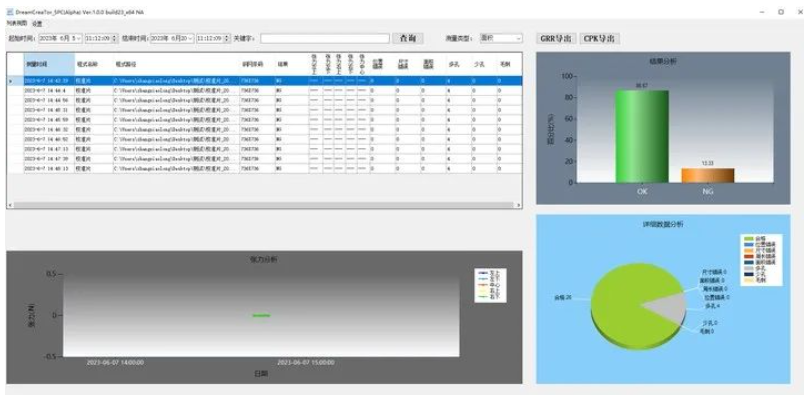804x395 pixels.
Task: Focus the 关键字 keyword input field
Action: pyautogui.click(x=325, y=38)
